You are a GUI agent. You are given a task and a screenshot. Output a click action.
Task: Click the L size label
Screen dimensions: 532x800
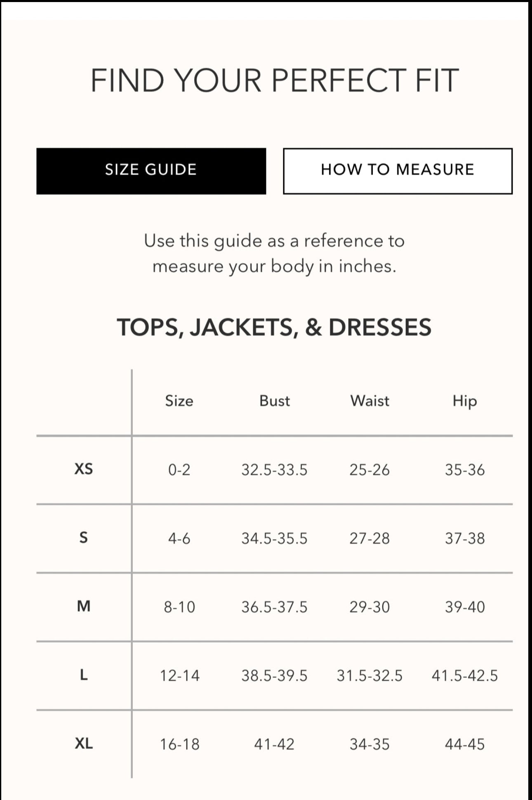coord(84,675)
